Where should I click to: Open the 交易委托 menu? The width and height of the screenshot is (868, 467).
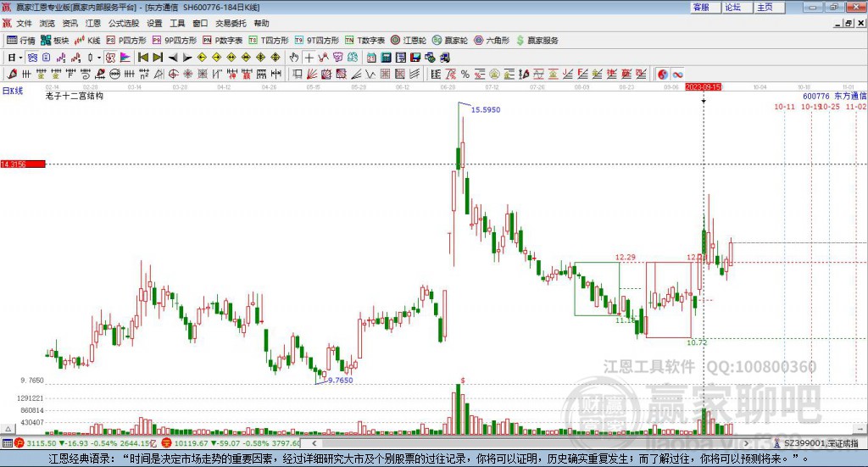[x=231, y=23]
